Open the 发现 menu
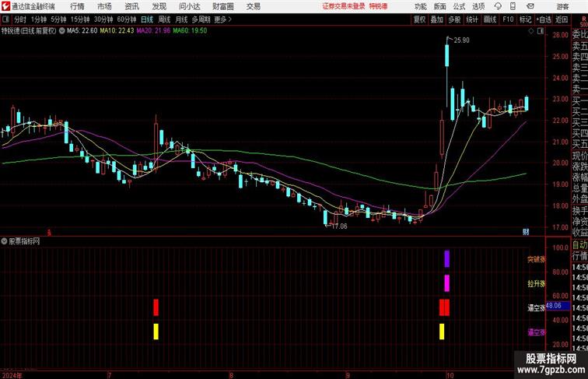Image resolution: width=588 pixels, height=379 pixels. (159, 6)
